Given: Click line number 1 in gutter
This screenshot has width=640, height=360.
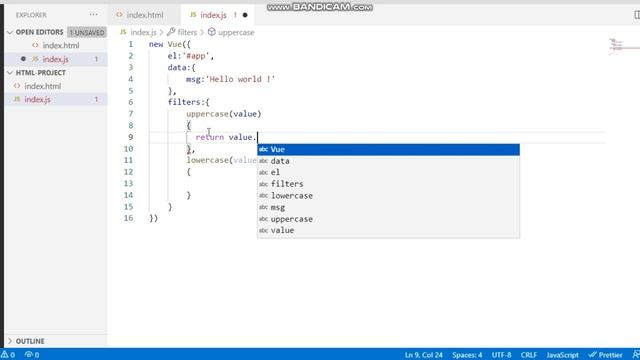Looking at the screenshot, I should point(131,44).
